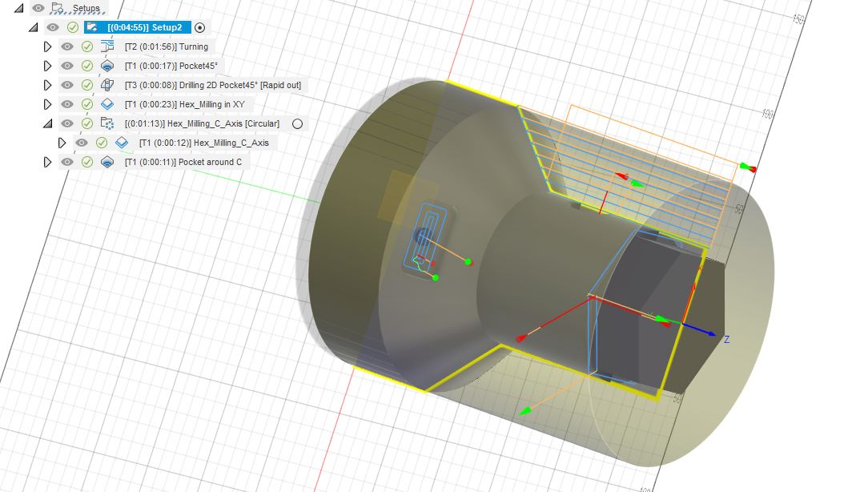
Task: Click the green status check for Hex_Milling in XY
Action: point(87,104)
